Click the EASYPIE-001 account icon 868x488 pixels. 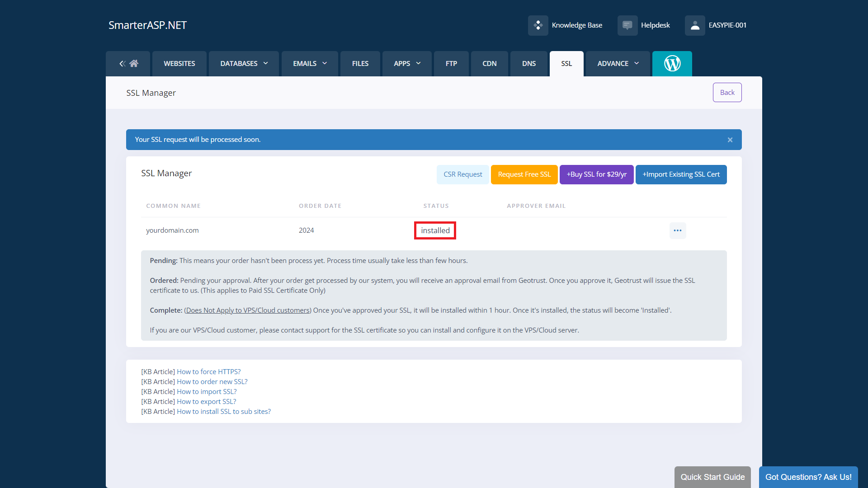pyautogui.click(x=695, y=25)
